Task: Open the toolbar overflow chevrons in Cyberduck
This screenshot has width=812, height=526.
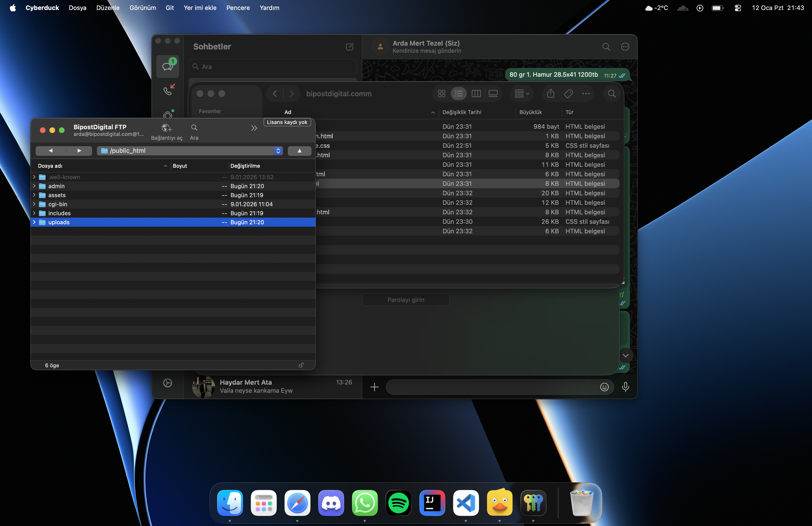Action: tap(254, 128)
